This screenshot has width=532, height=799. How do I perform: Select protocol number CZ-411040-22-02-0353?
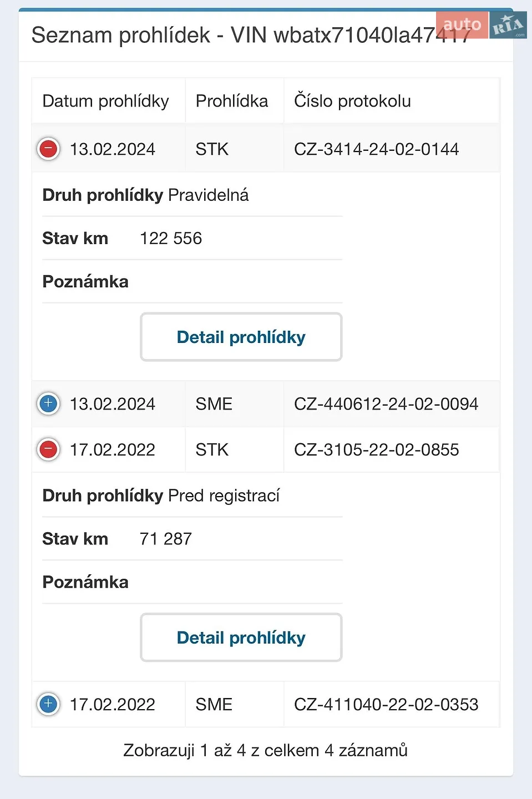386,705
